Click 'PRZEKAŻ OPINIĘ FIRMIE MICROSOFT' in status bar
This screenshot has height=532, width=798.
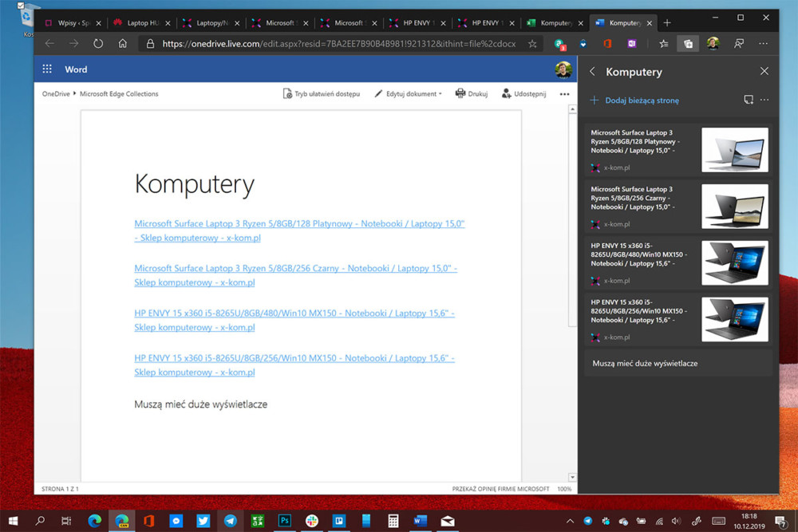point(501,489)
